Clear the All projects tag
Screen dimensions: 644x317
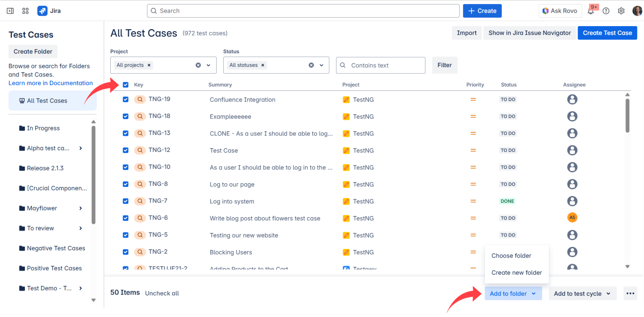coord(149,65)
